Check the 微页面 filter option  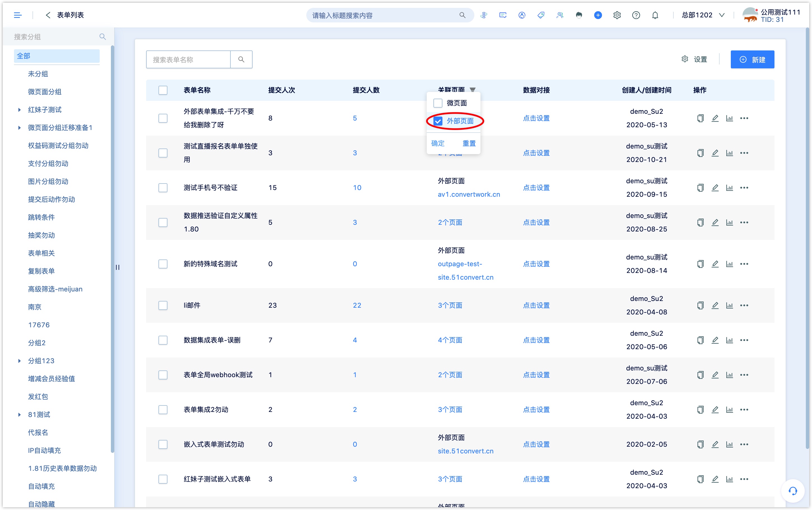click(438, 103)
